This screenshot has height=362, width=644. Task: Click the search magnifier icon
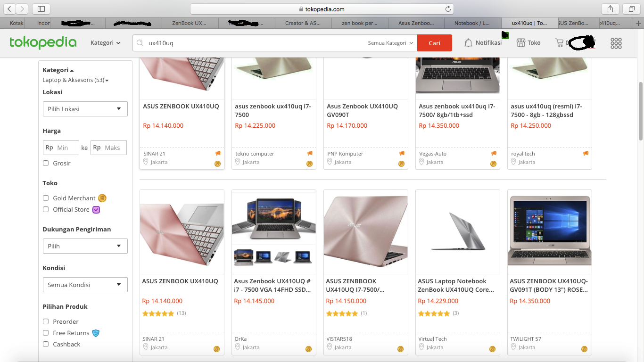tap(140, 43)
